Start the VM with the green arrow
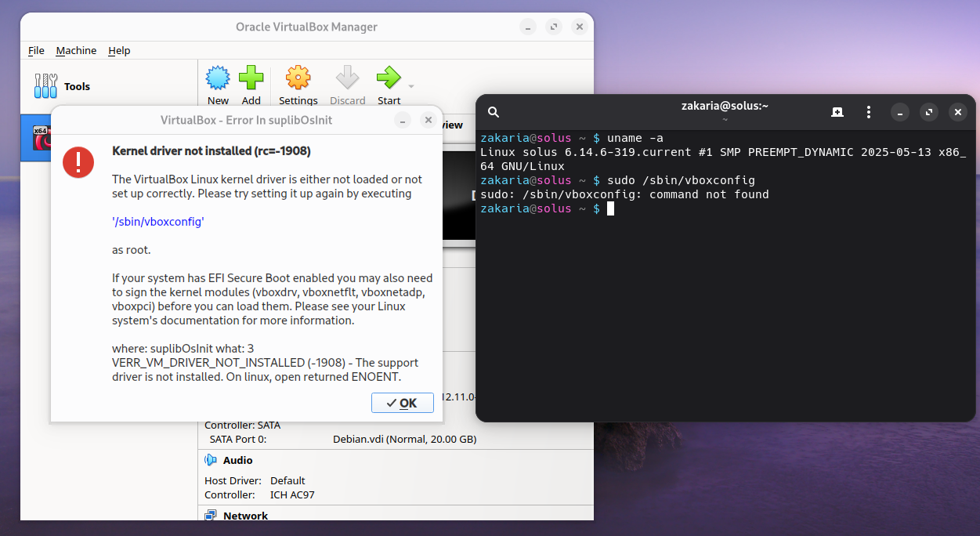 [389, 78]
